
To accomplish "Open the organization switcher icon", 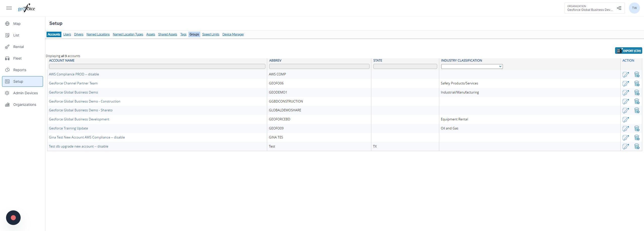I will 619,8.
